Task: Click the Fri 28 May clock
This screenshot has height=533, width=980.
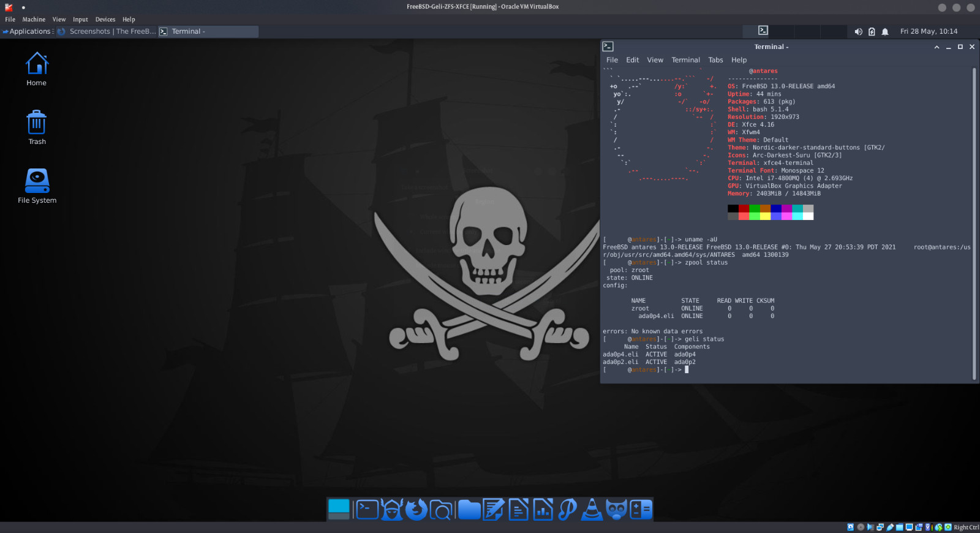Action: pyautogui.click(x=929, y=31)
